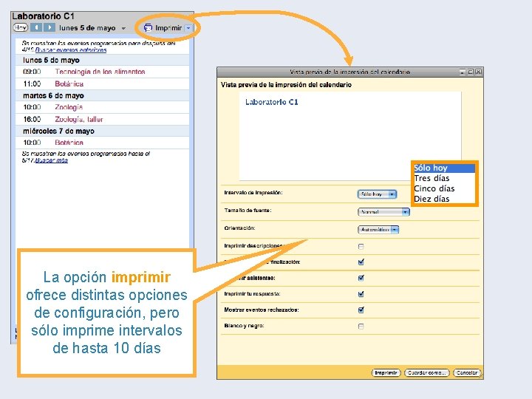Click the Cancelar button
532x399 pixels.
[467, 372]
